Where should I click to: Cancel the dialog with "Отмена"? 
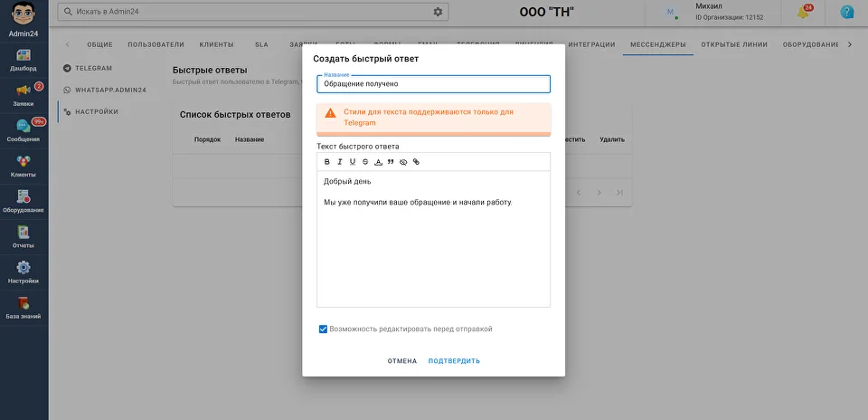point(402,361)
